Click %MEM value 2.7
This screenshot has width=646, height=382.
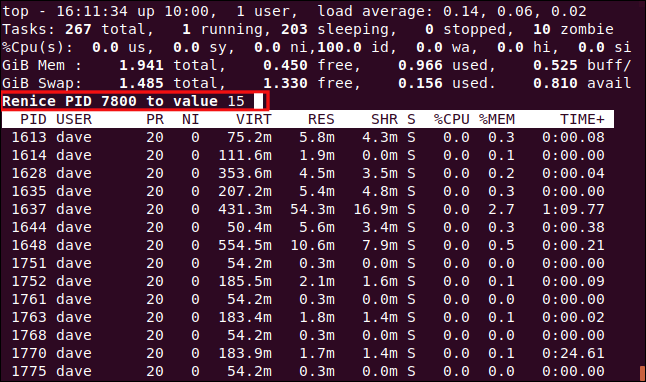pos(501,209)
